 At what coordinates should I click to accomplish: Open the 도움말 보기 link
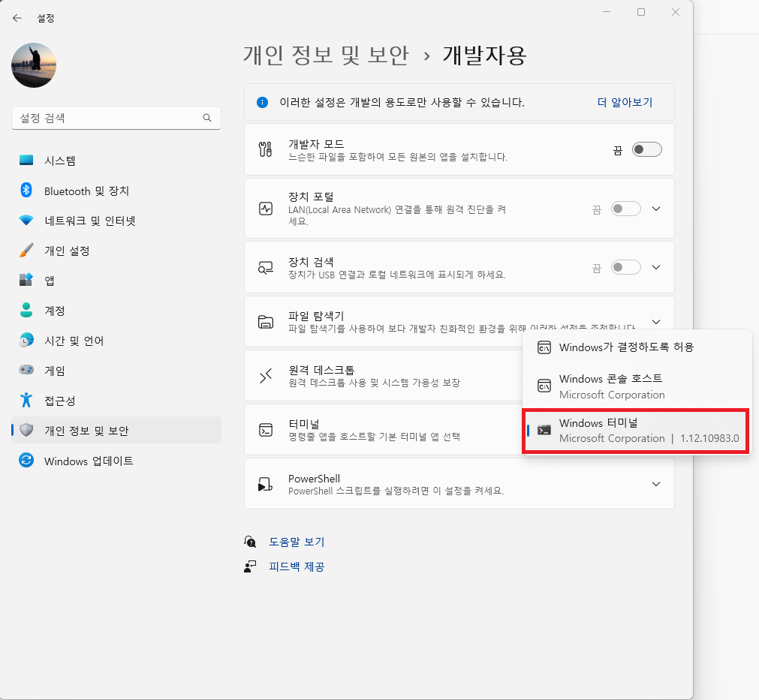297,542
